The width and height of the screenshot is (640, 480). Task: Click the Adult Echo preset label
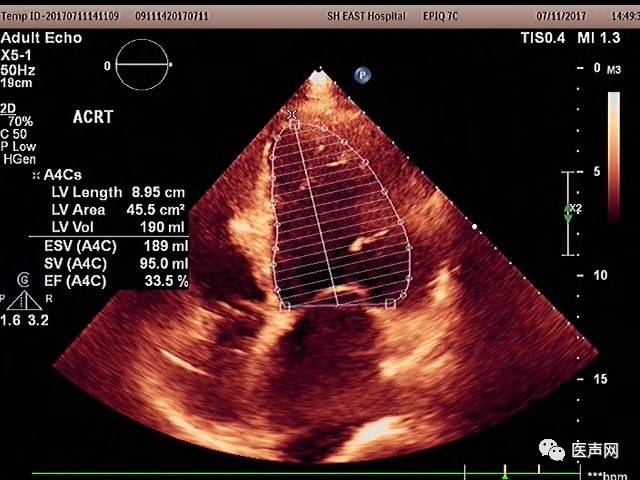pyautogui.click(x=41, y=38)
